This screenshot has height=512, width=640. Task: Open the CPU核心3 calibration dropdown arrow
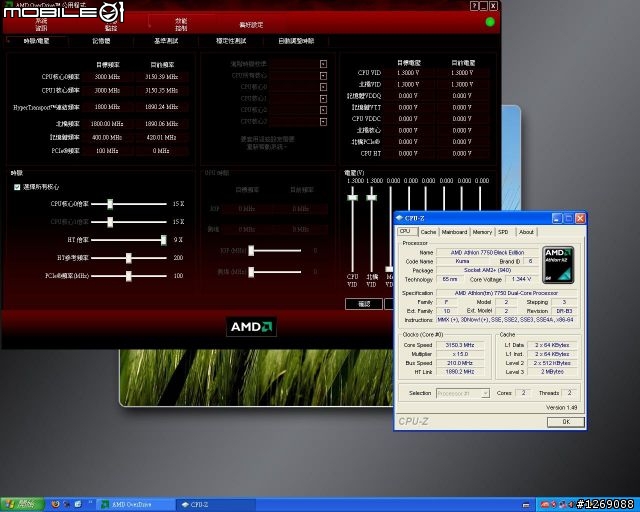point(323,122)
